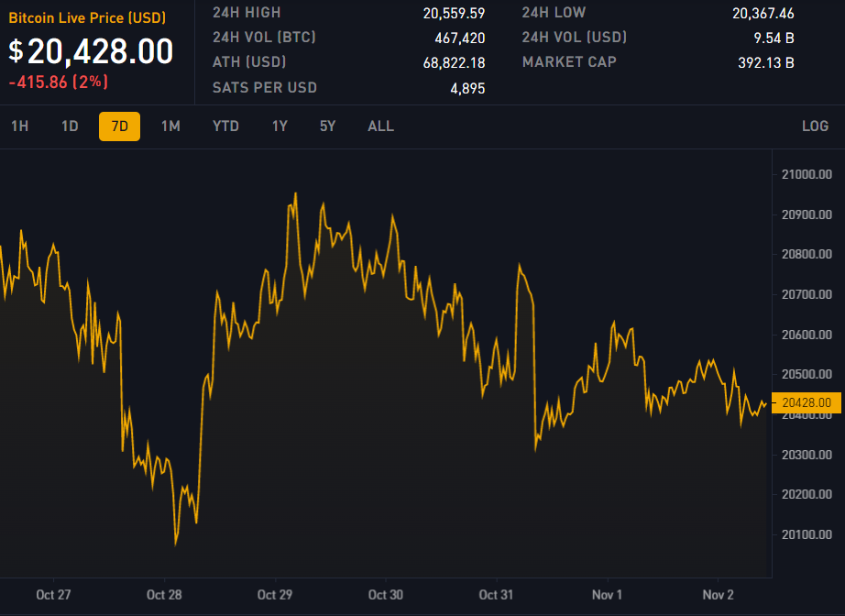Switch chart to 5Y range
This screenshot has height=616, width=845.
tap(328, 126)
